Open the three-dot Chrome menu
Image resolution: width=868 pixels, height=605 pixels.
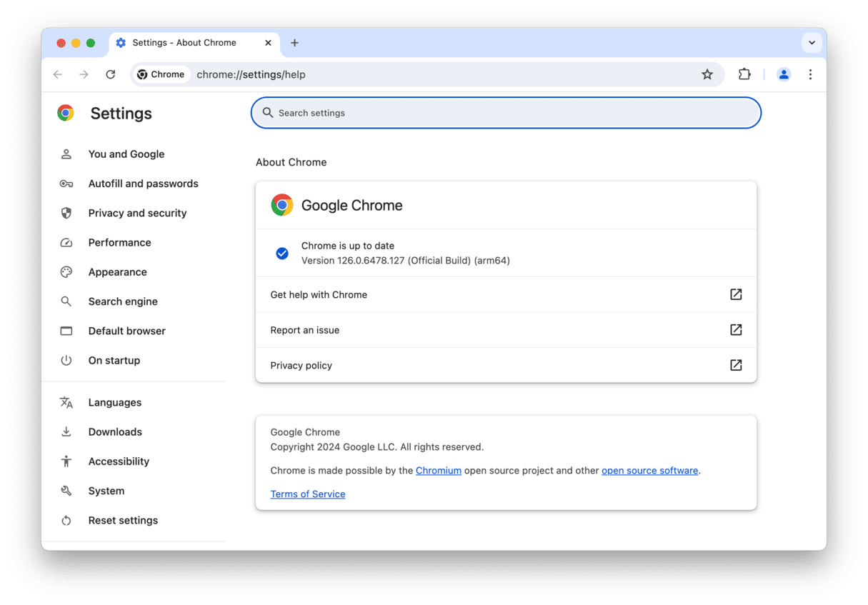click(x=811, y=74)
